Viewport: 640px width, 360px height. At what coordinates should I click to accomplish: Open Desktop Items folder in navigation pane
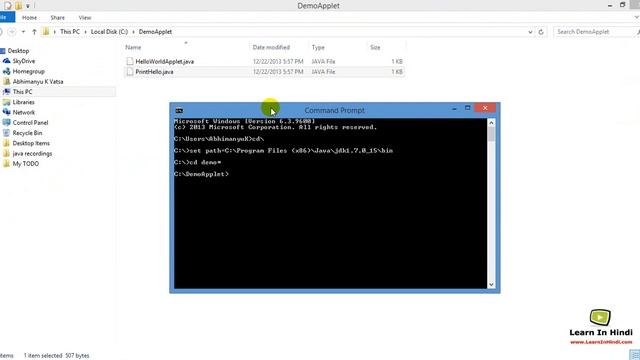(x=31, y=143)
